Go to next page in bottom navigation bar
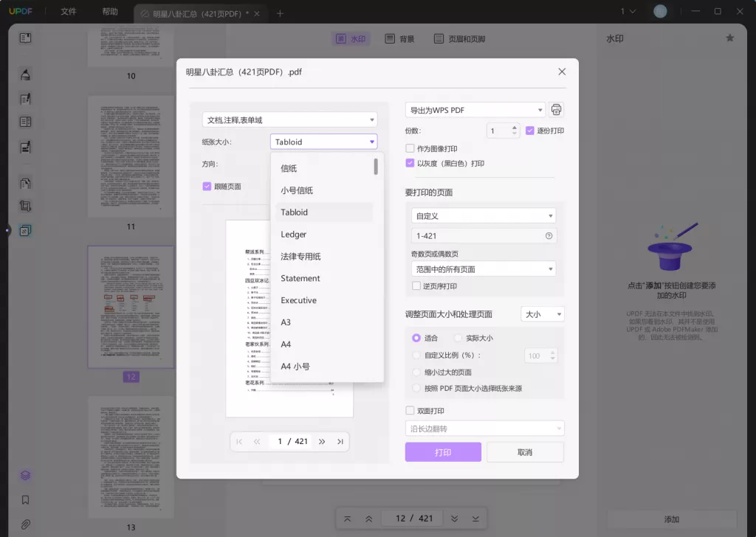756x537 pixels. click(454, 519)
